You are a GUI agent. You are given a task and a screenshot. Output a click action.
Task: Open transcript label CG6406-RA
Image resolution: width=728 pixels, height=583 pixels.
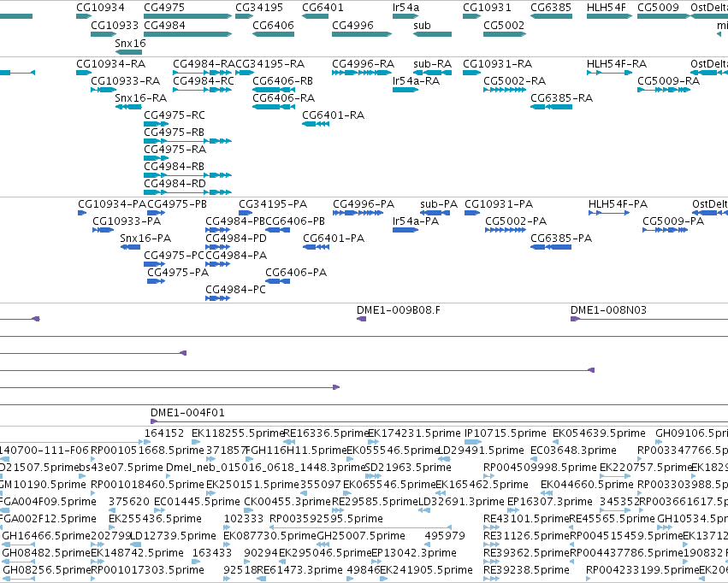[x=284, y=97]
